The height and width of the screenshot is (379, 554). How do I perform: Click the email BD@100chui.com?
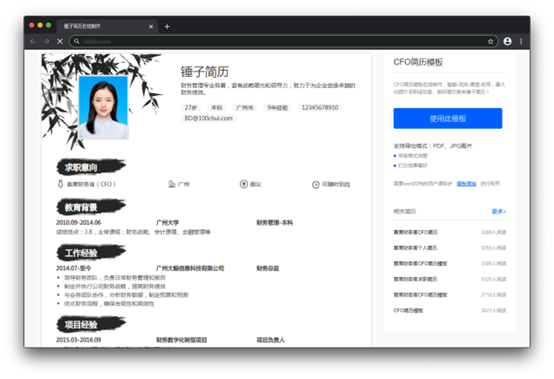208,118
